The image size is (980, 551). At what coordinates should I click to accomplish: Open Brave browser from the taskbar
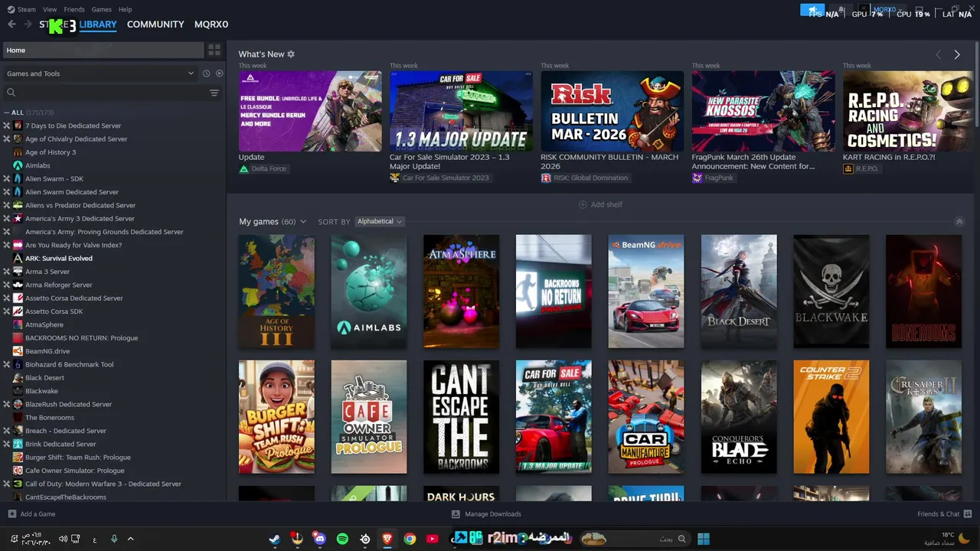(x=387, y=539)
